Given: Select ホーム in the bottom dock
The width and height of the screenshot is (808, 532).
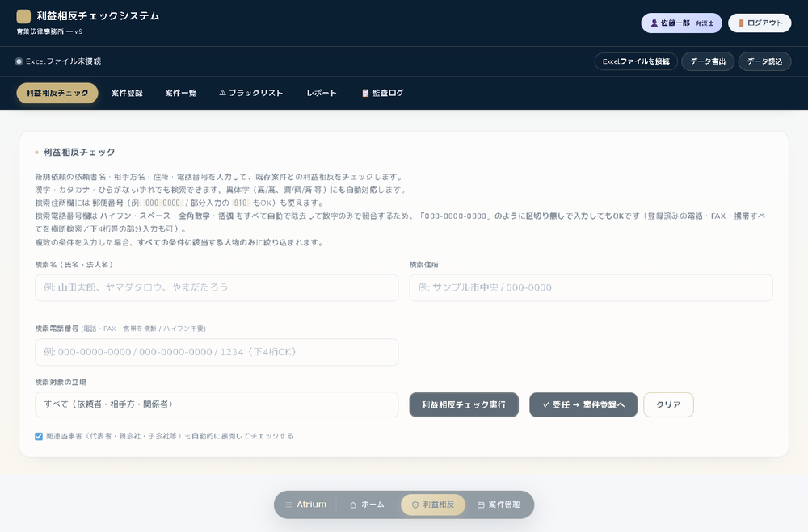Looking at the screenshot, I should point(367,505).
